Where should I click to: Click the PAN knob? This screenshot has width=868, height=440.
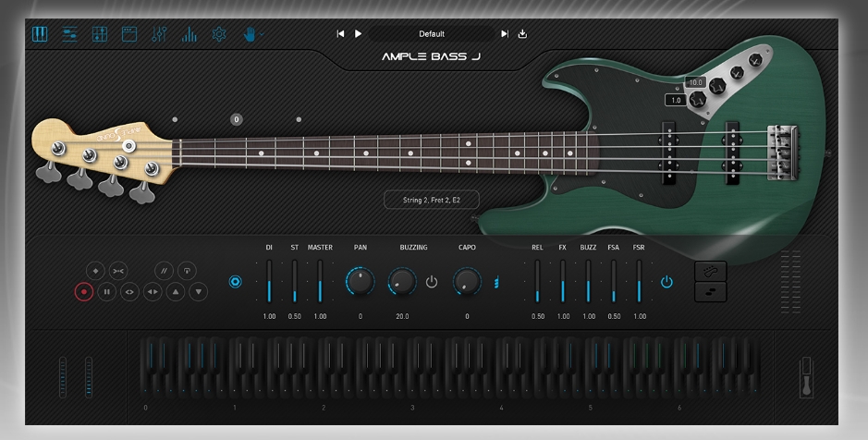pos(361,281)
